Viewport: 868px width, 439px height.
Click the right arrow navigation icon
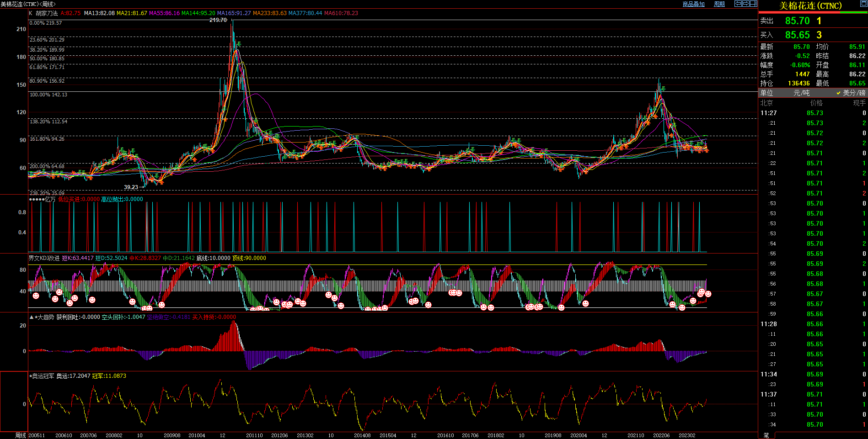coord(745,4)
